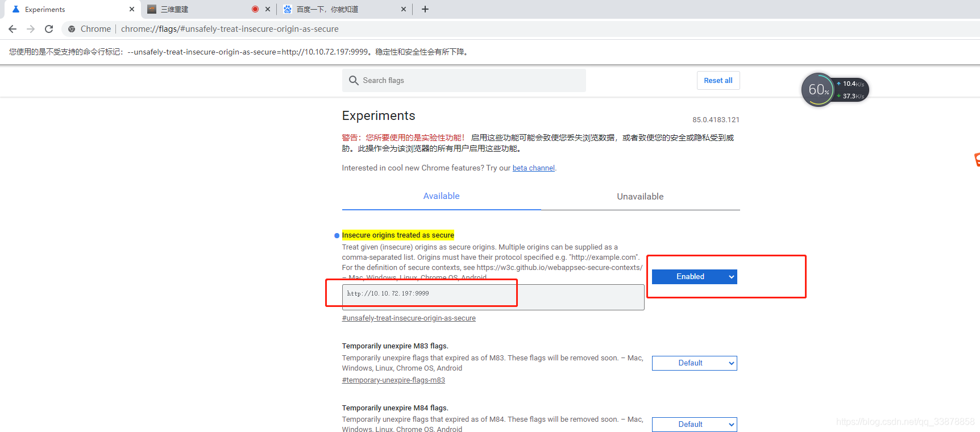
Task: Close the 三维重建 tab
Action: pos(268,9)
